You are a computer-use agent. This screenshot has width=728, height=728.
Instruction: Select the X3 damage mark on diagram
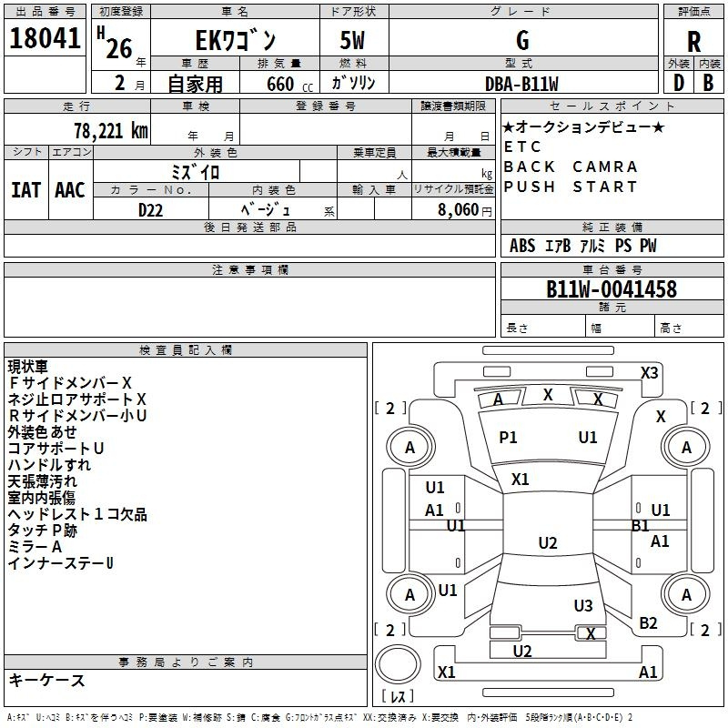tap(649, 372)
